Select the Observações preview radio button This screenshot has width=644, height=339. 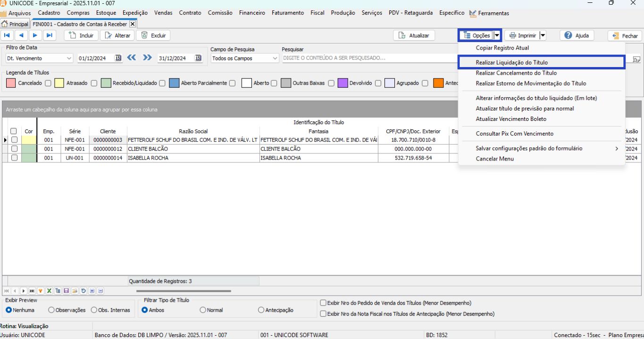(x=52, y=310)
